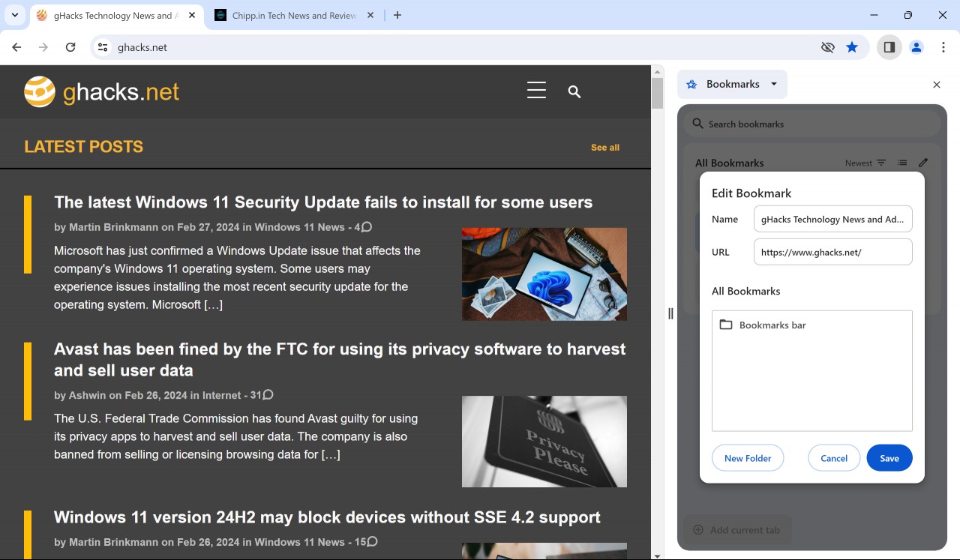This screenshot has width=960, height=560.
Task: Click the ghacks.net logo
Action: tap(102, 91)
